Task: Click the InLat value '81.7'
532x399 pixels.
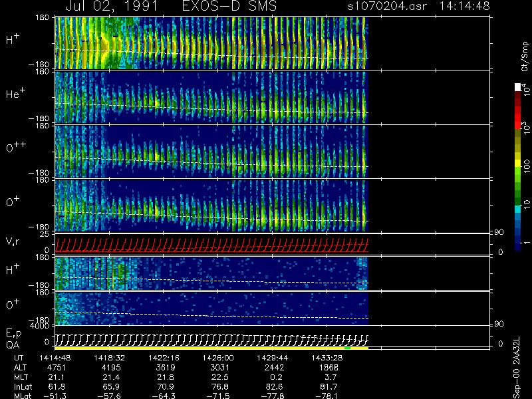Action: pyautogui.click(x=330, y=387)
